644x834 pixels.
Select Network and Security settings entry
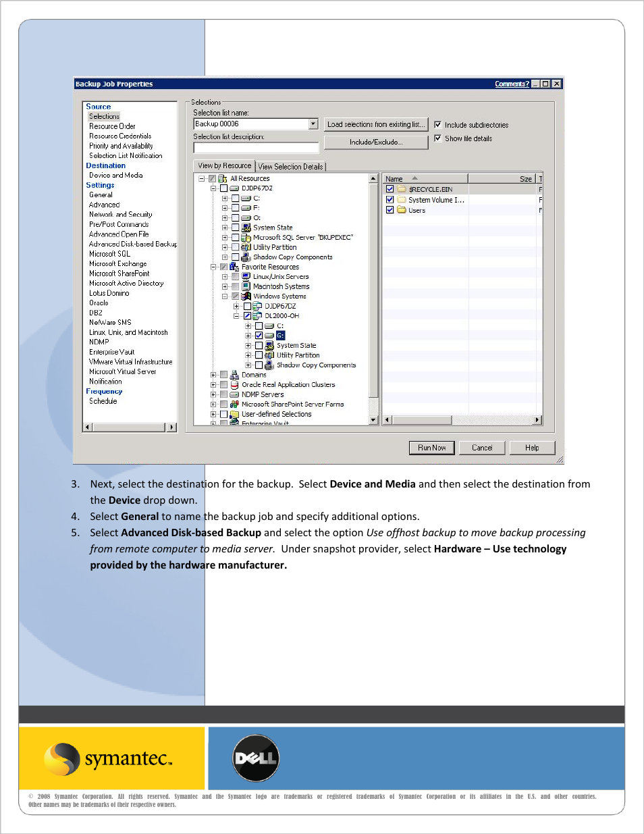[121, 215]
